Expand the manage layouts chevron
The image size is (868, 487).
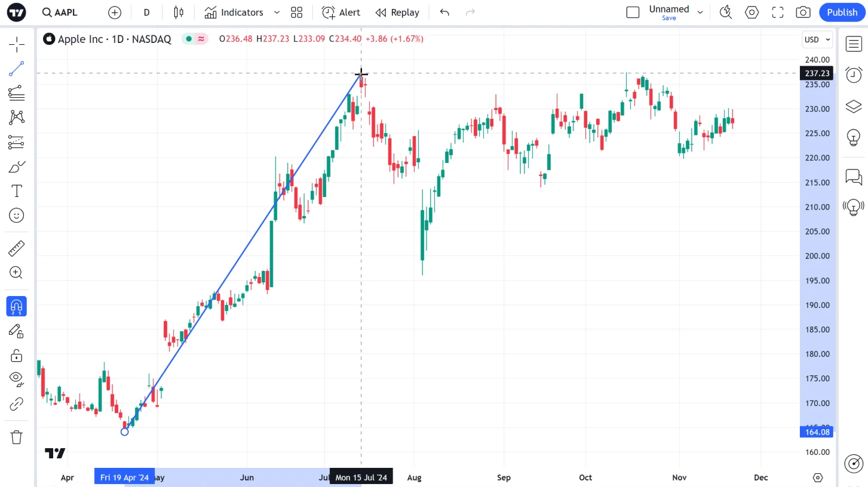[700, 13]
